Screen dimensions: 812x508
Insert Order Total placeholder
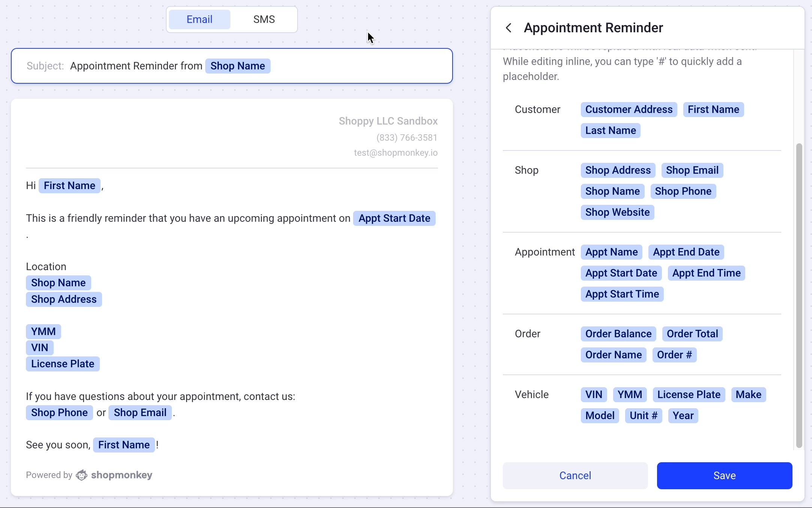point(692,334)
